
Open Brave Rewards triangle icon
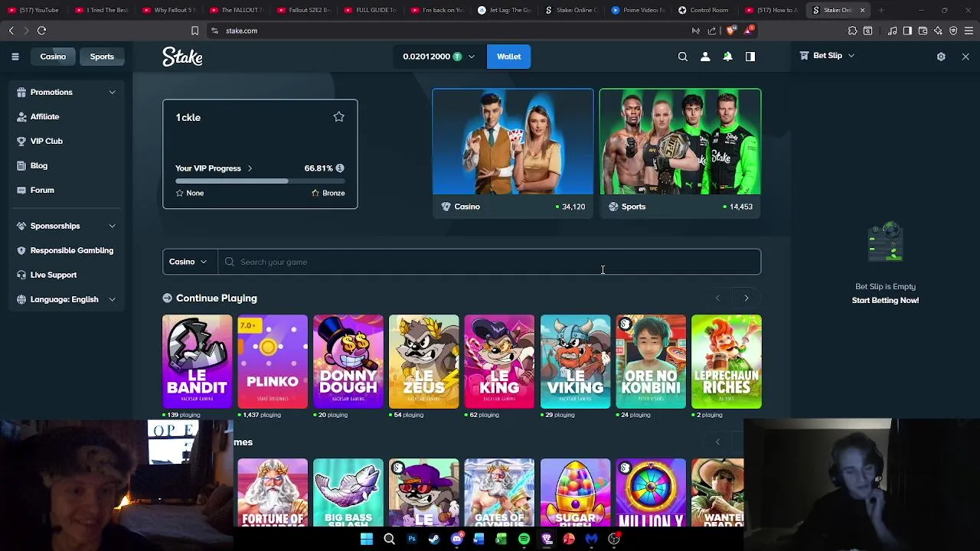coord(750,31)
